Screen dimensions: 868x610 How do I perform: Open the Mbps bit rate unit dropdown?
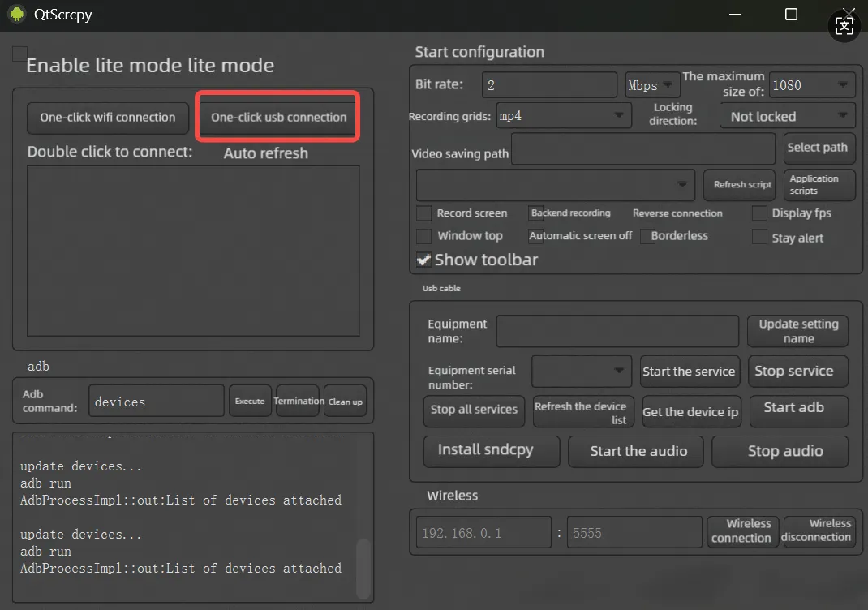pos(652,85)
